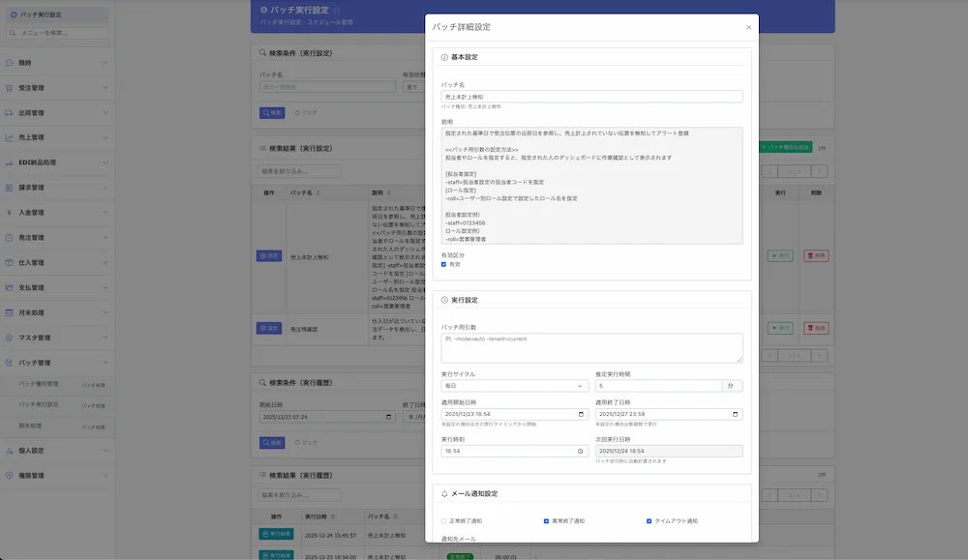Disable the タイムアウト通知 checkbox
968x560 pixels.
coord(650,521)
